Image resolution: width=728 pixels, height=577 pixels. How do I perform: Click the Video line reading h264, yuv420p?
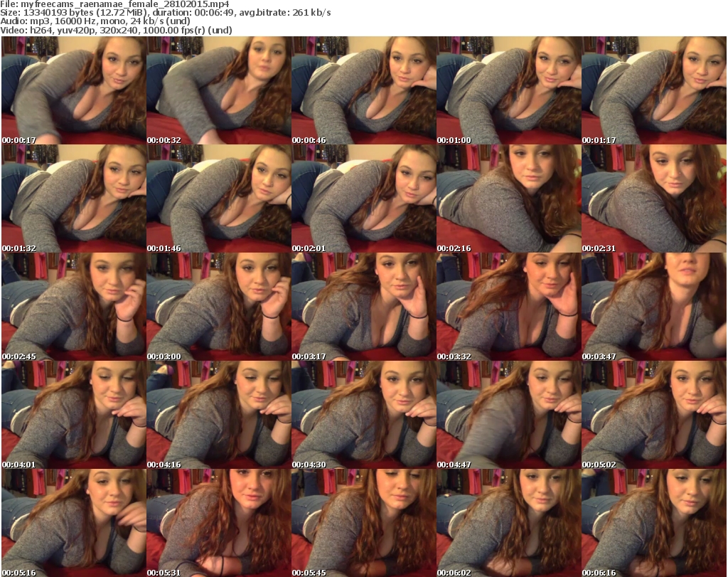[116, 30]
